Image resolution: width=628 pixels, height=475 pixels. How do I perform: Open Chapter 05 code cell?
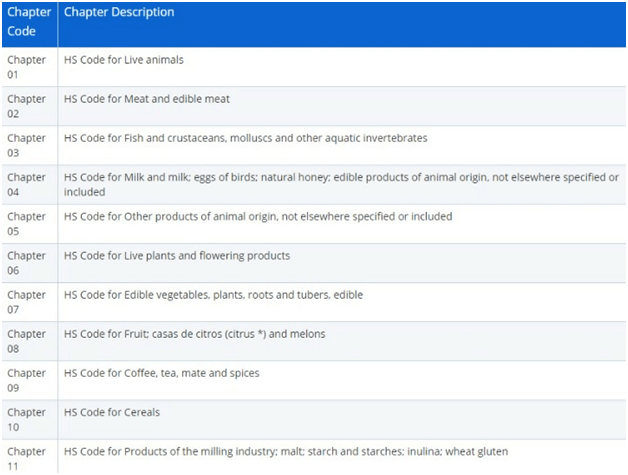[27, 223]
